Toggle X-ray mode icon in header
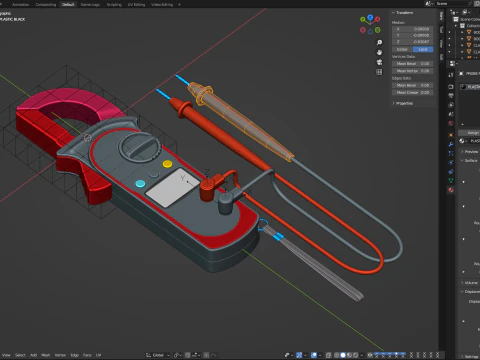This screenshot has width=480, height=360. coord(328,355)
